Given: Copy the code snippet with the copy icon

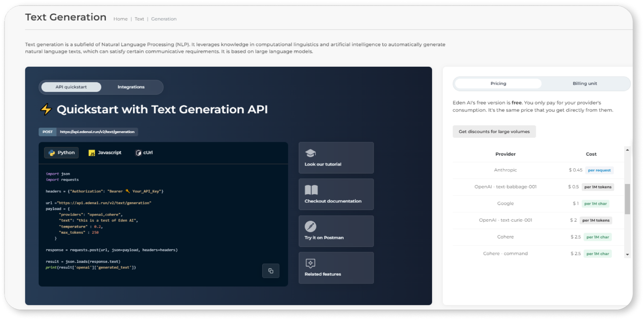Looking at the screenshot, I should point(271,271).
